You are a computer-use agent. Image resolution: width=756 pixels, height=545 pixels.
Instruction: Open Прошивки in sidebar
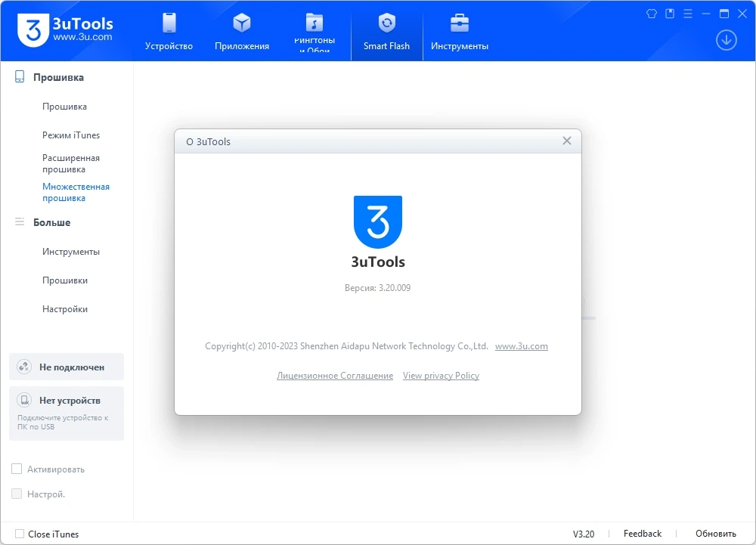tap(64, 280)
